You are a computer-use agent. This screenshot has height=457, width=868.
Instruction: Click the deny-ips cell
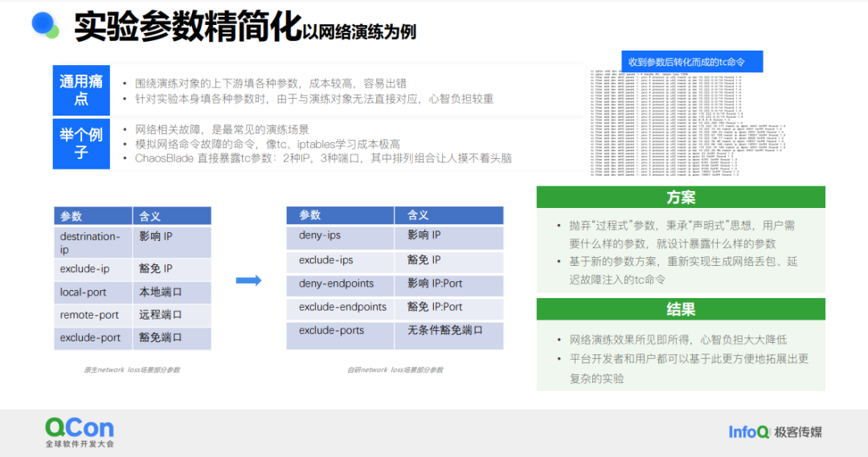click(340, 238)
